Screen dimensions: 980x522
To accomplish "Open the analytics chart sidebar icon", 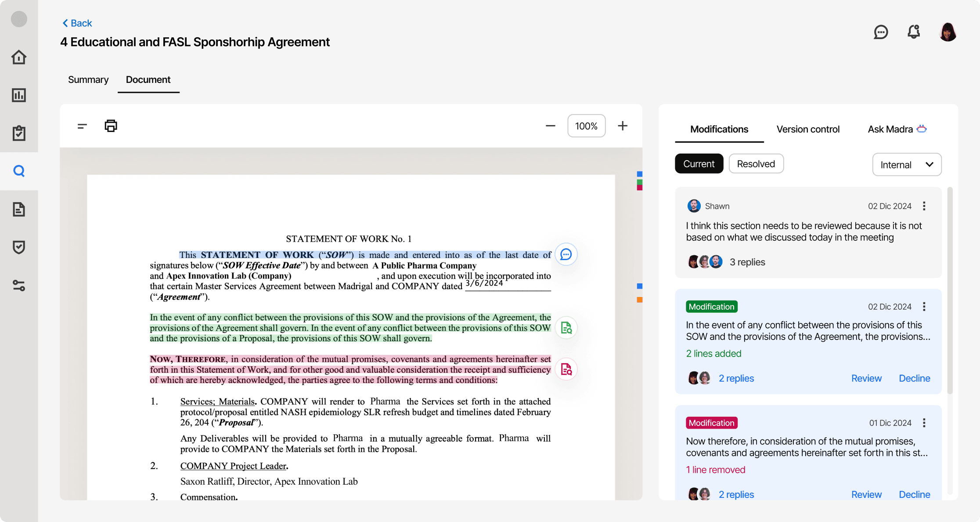I will coord(19,95).
